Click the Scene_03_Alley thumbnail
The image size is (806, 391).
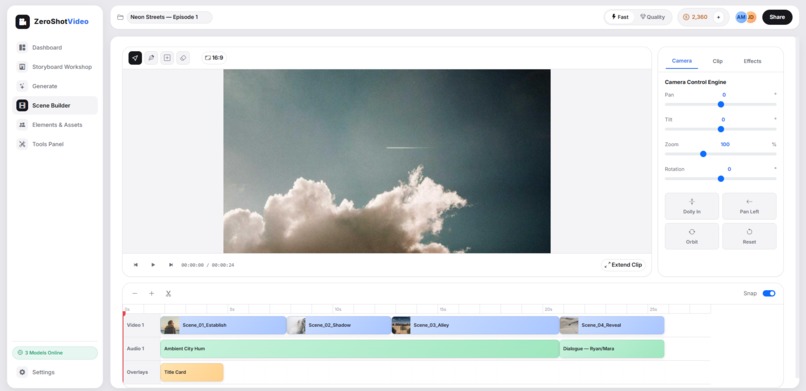point(401,325)
